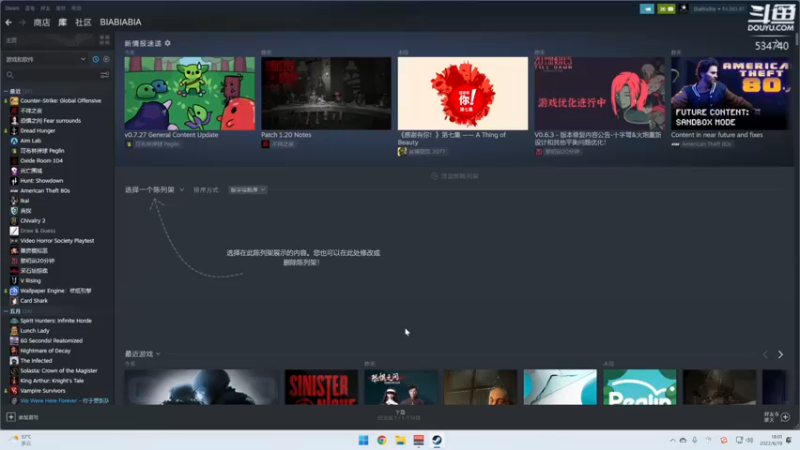Open the 社区 community tab
Viewport: 800px width, 450px height.
click(83, 22)
